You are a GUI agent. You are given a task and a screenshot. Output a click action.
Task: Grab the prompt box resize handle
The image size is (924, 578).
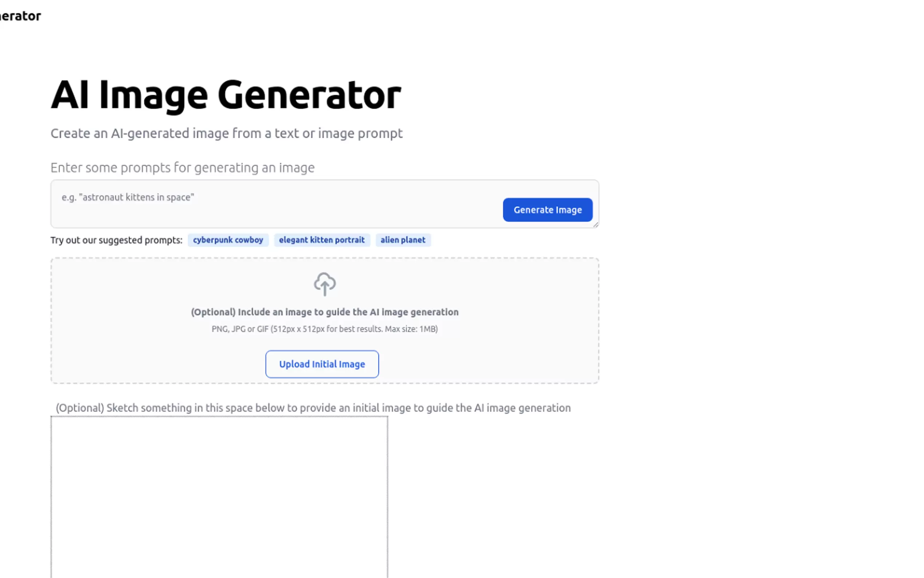(x=596, y=225)
